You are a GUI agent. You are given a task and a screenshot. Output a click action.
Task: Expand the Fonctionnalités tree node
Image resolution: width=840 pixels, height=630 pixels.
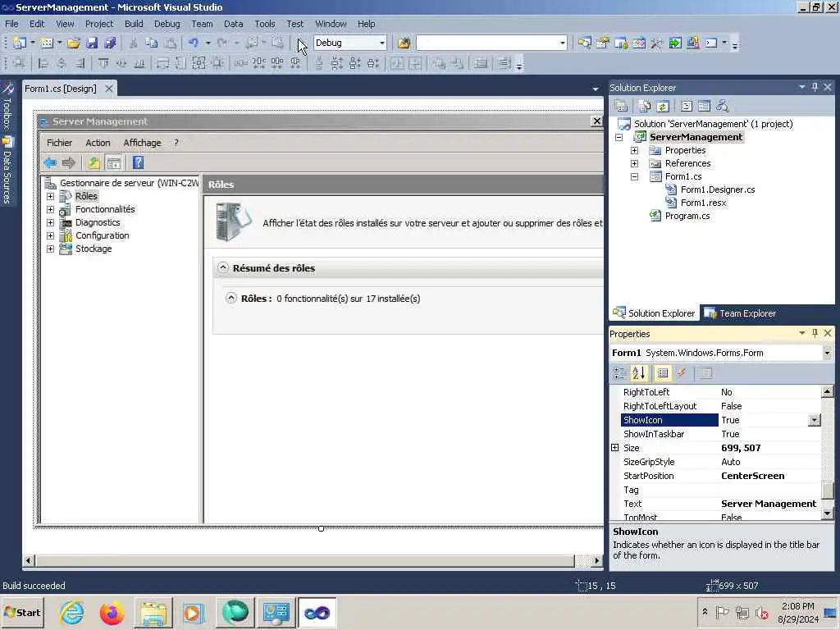click(x=50, y=209)
